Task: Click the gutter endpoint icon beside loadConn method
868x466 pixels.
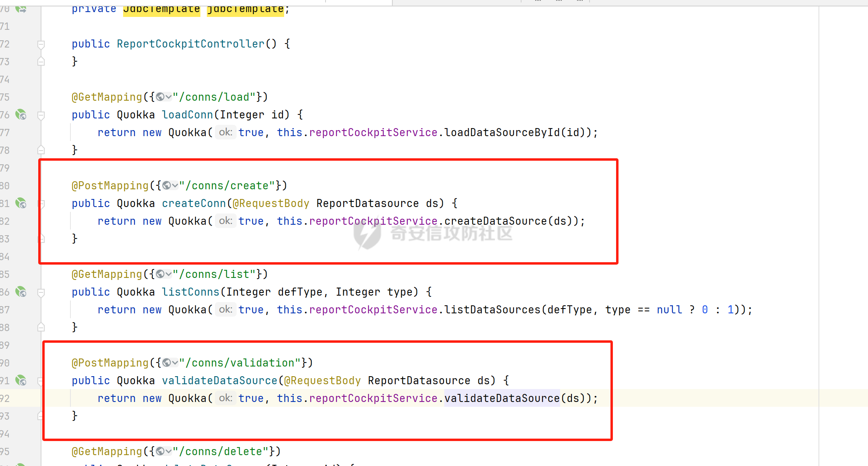Action: [x=21, y=115]
